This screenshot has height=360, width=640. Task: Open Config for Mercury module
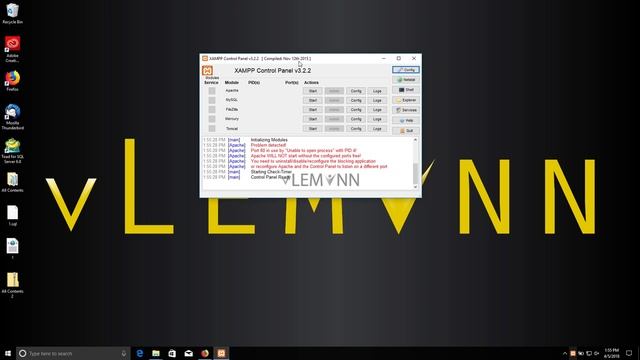click(356, 119)
